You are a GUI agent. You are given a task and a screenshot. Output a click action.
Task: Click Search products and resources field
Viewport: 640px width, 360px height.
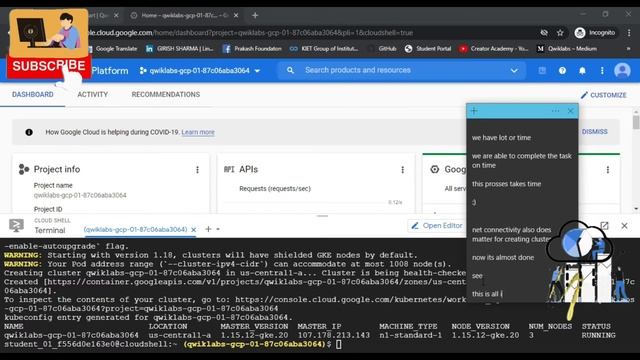(402, 70)
